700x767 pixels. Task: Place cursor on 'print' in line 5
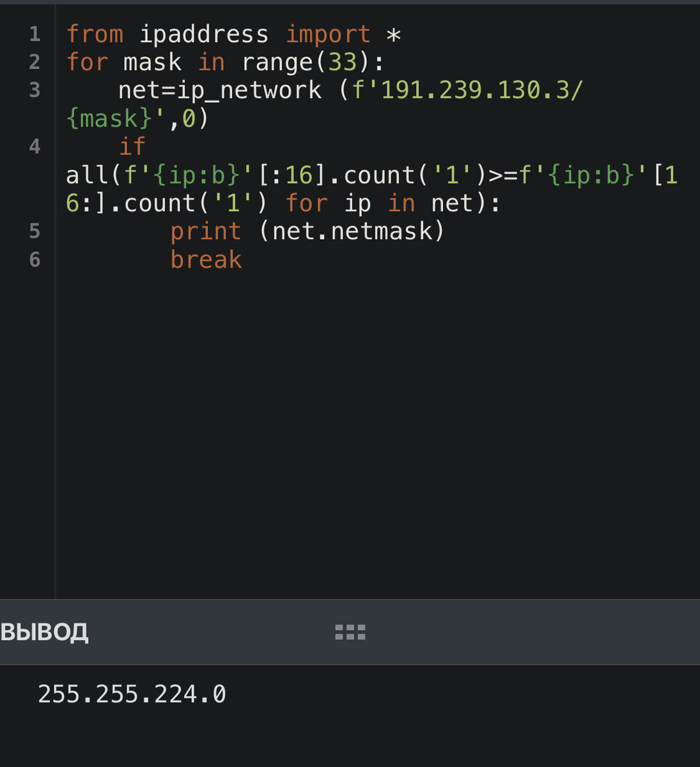(206, 231)
